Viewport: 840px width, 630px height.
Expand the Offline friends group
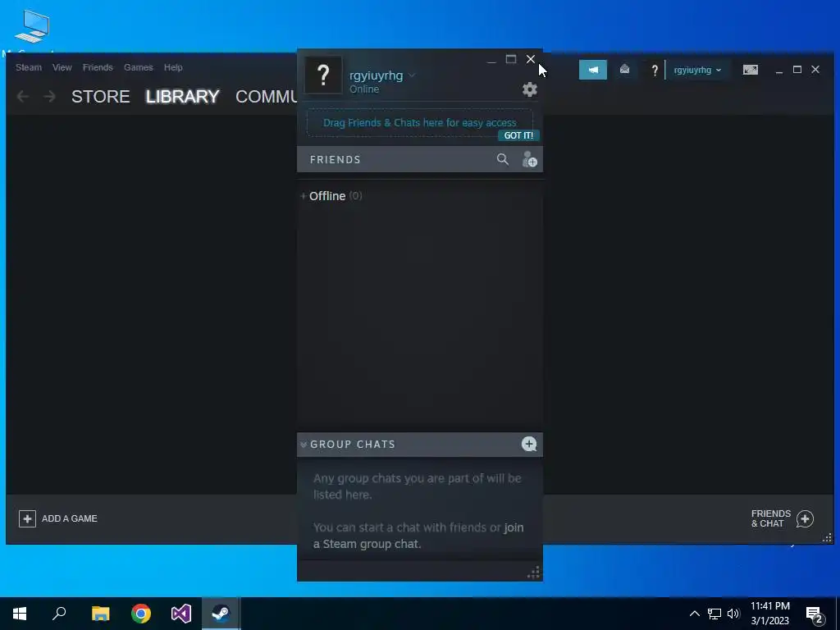(304, 196)
